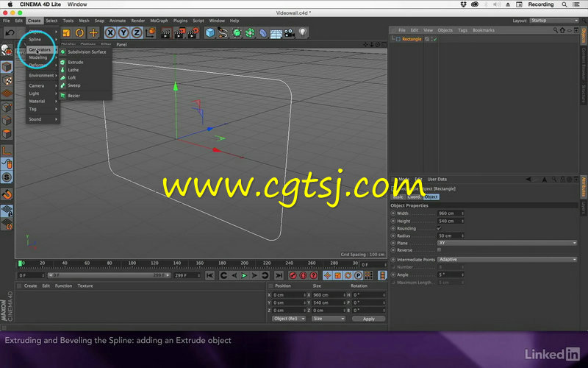Viewport: 588px width, 368px height.
Task: Choose Subdivision Surface from the submenu
Action: point(85,52)
